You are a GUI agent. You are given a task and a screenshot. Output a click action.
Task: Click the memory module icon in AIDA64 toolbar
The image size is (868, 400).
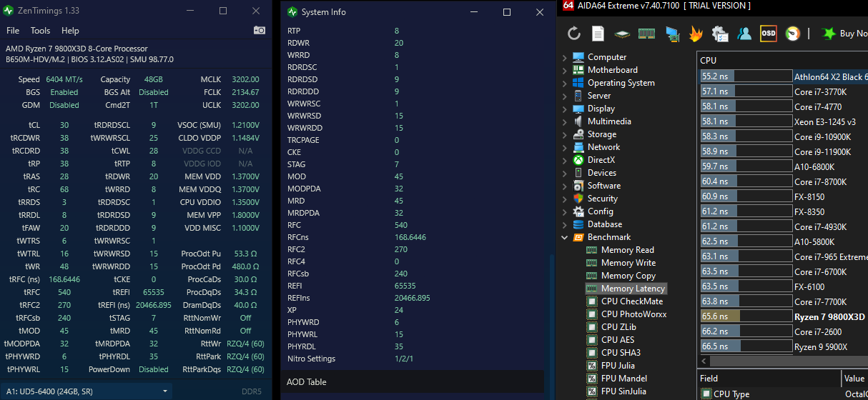click(646, 33)
